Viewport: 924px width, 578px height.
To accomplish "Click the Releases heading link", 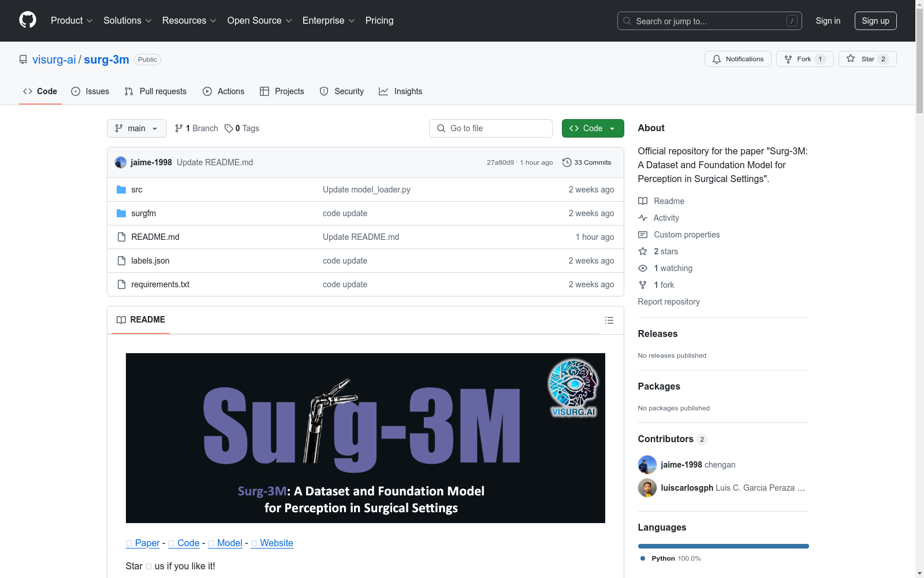I will click(658, 334).
